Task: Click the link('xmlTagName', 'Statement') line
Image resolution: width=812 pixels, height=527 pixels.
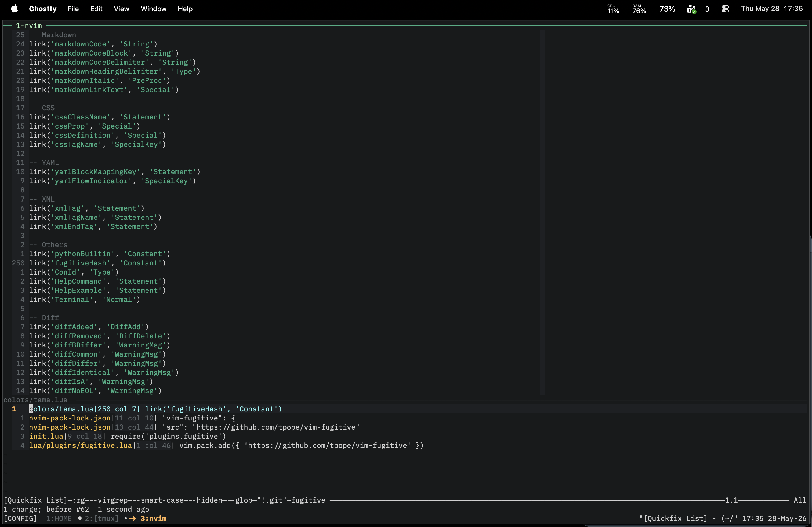Action: click(x=95, y=217)
